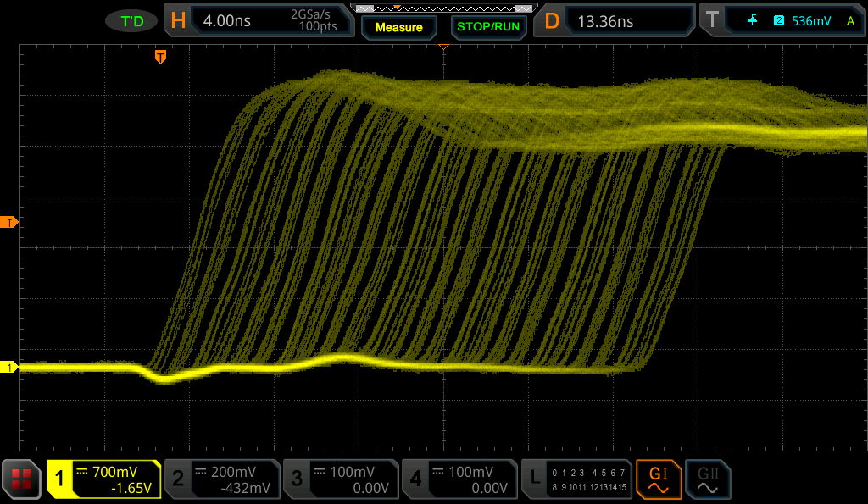Open the 13.36ns horizontal delay setting
The width and height of the screenshot is (868, 504).
point(605,21)
